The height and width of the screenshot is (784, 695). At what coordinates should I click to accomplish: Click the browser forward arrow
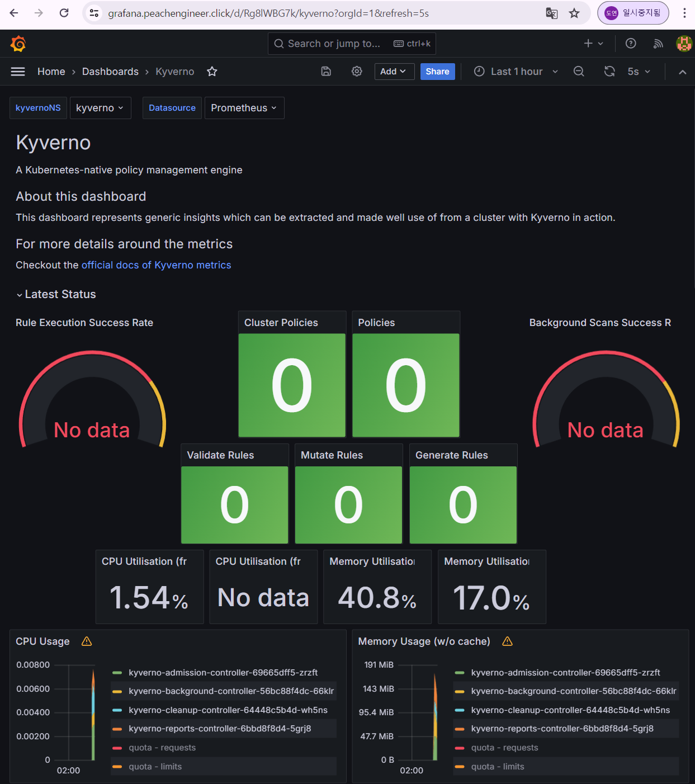39,13
